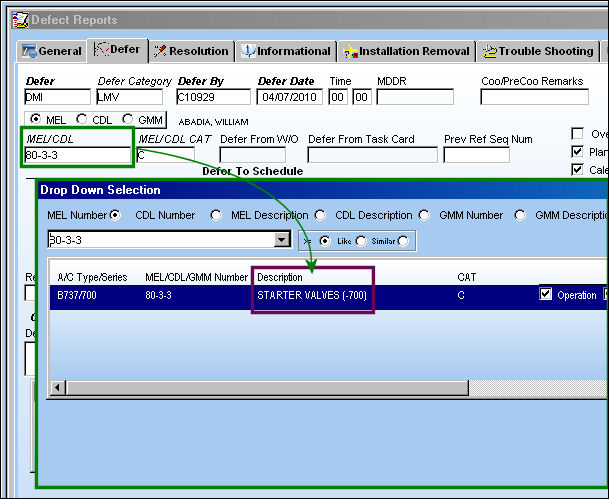Choose the Like match radio button

[x=361, y=241]
